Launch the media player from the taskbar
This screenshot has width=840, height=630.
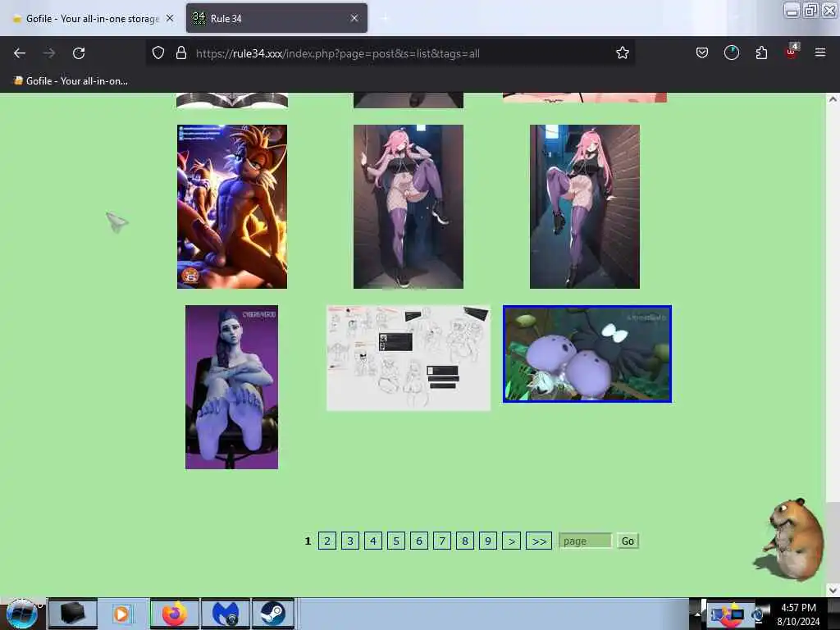point(121,614)
